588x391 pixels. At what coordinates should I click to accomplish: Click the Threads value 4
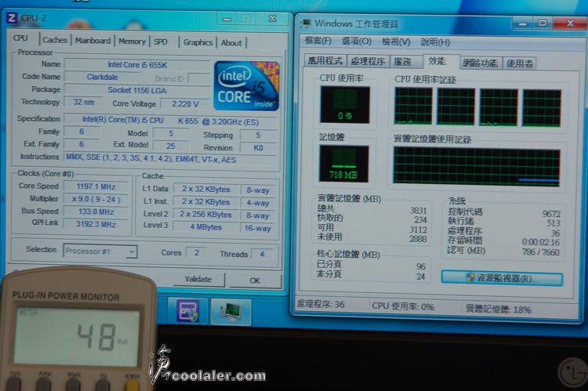click(x=262, y=254)
